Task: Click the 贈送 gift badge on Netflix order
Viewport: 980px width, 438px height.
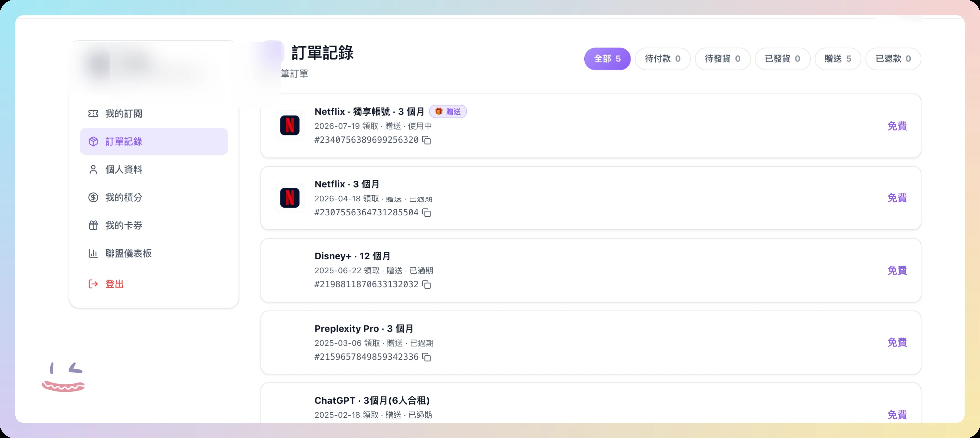Action: pyautogui.click(x=448, y=111)
